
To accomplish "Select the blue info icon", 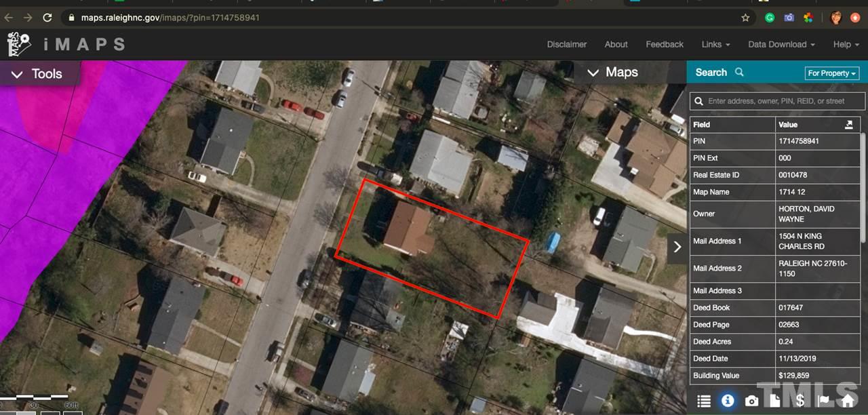I will [728, 401].
